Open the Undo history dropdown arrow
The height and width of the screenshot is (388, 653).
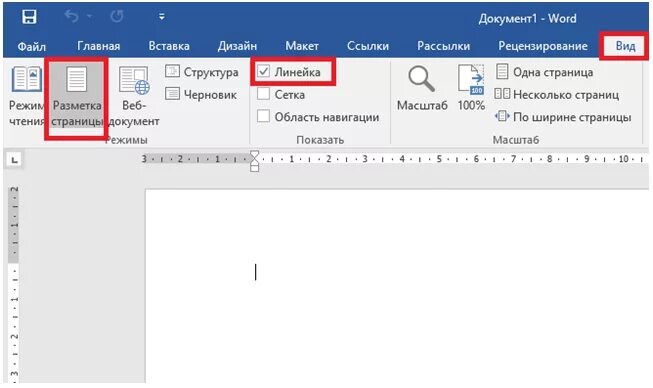89,17
